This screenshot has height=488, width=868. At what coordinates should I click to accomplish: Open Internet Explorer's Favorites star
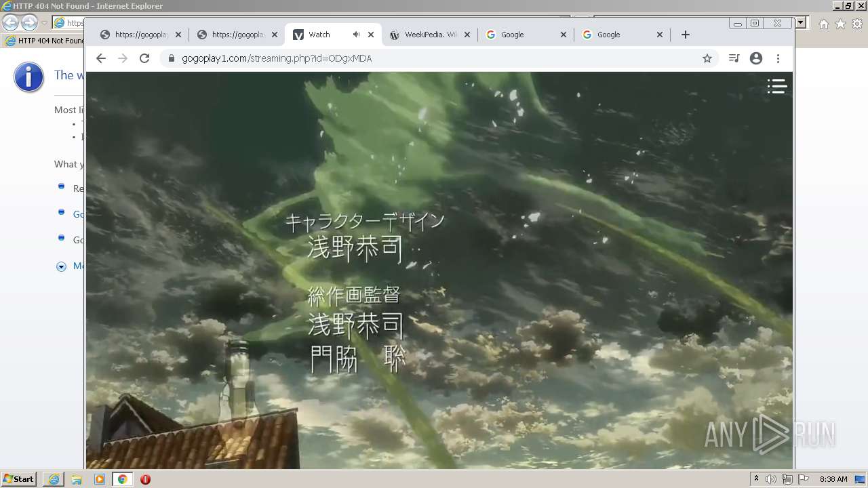(x=840, y=24)
